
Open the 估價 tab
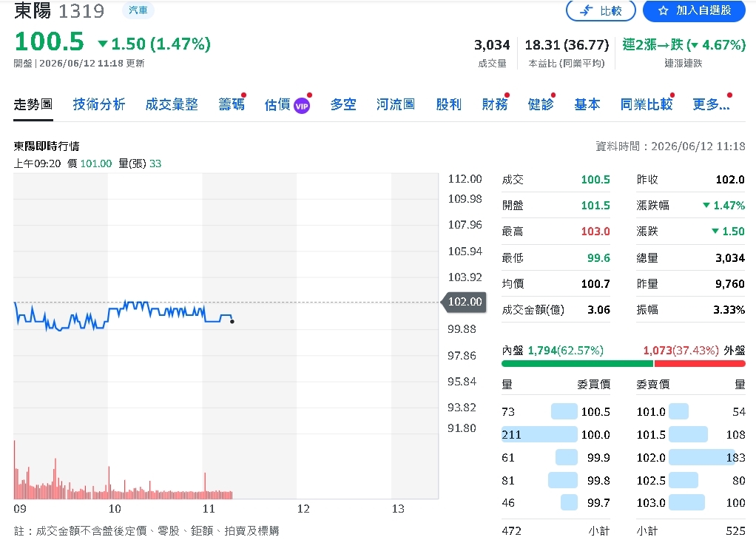pyautogui.click(x=277, y=104)
